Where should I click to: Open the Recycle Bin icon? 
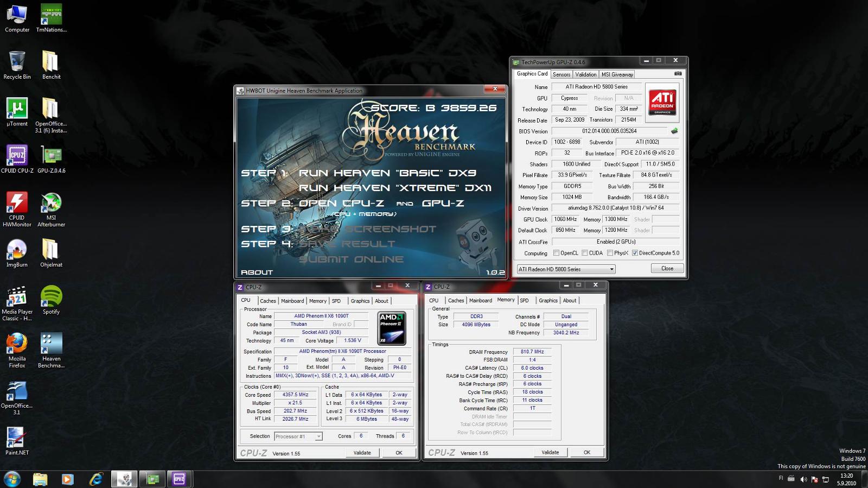click(17, 65)
